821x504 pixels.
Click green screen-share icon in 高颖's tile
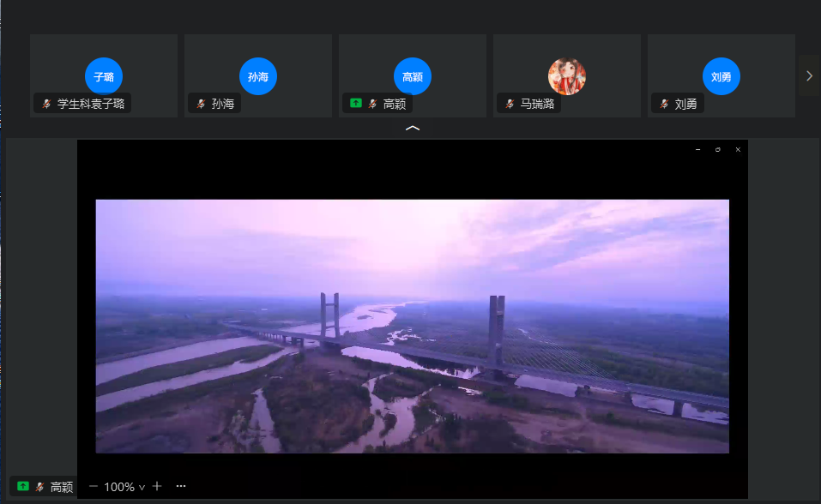355,103
